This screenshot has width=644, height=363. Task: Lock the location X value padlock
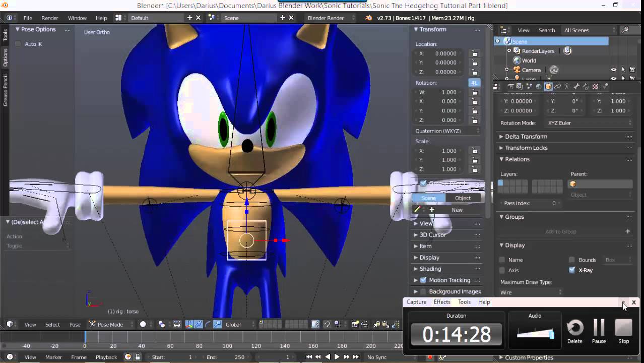474,53
